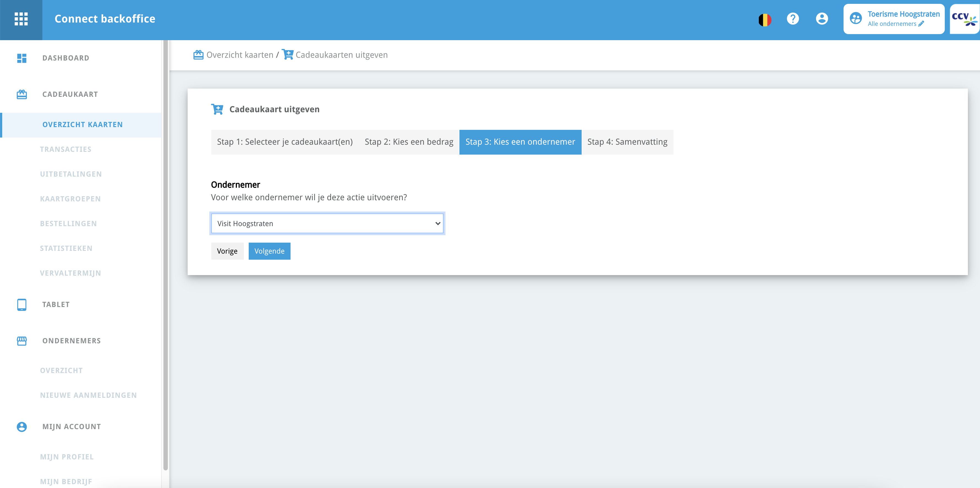Switch to Stap 4: Samenvatting tab

tap(627, 142)
